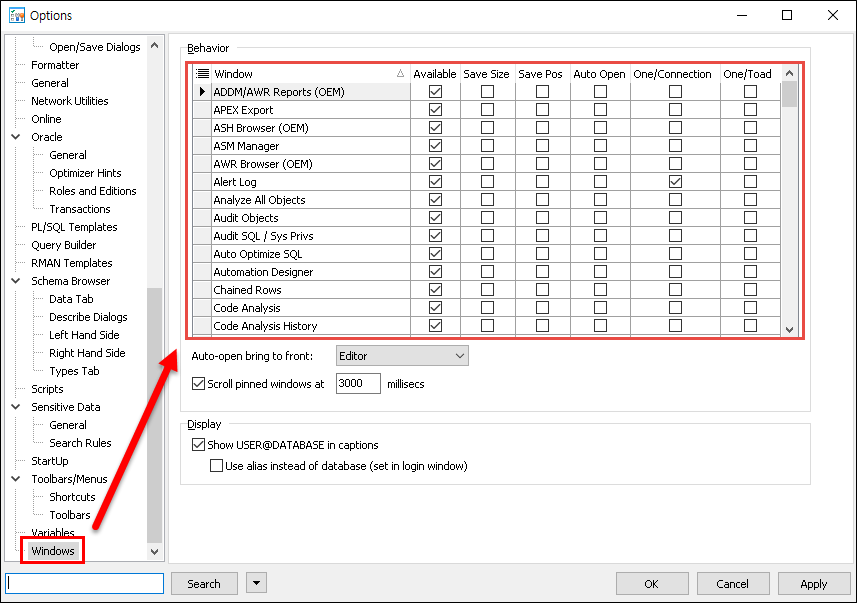Open Shortcuts under Toolbars/Menus

point(72,497)
